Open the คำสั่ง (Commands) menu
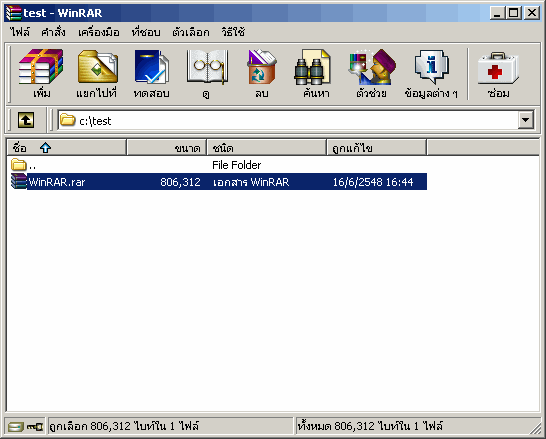 53,32
